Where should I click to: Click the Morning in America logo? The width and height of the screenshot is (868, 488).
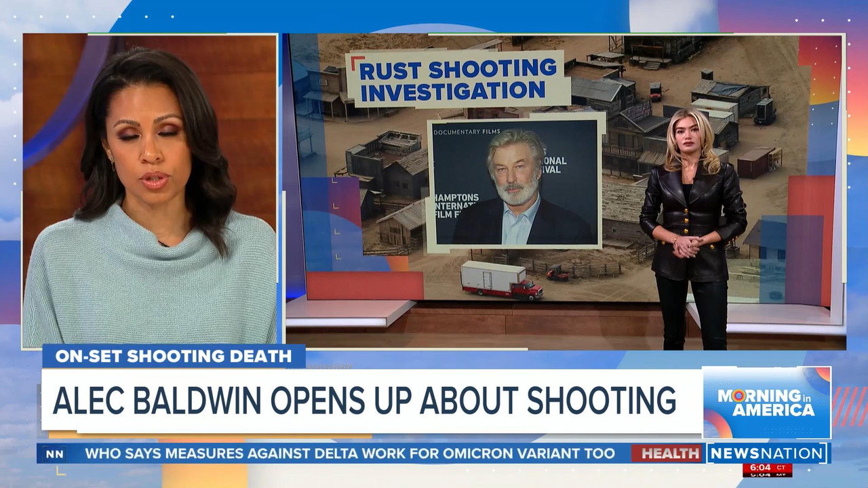pos(766,403)
